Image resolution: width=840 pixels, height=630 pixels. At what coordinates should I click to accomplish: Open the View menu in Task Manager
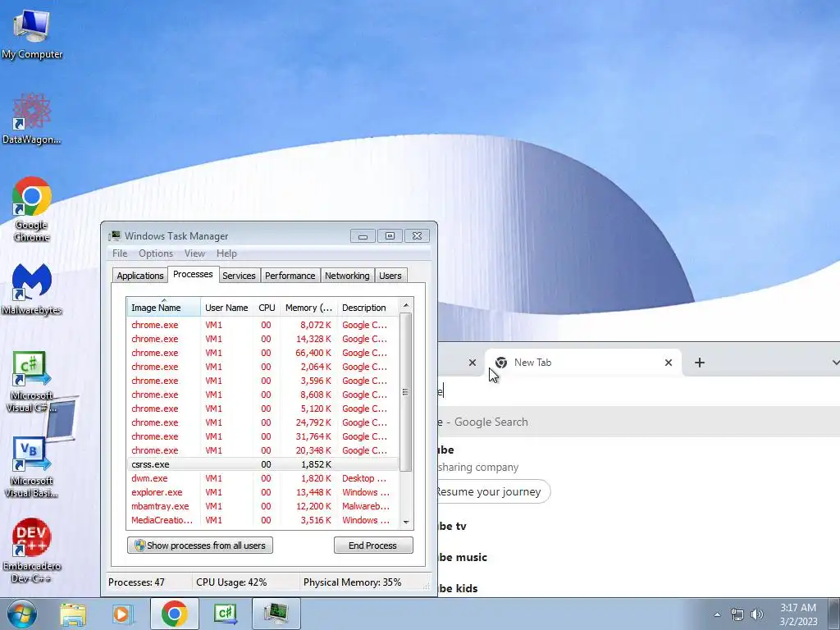coord(194,253)
